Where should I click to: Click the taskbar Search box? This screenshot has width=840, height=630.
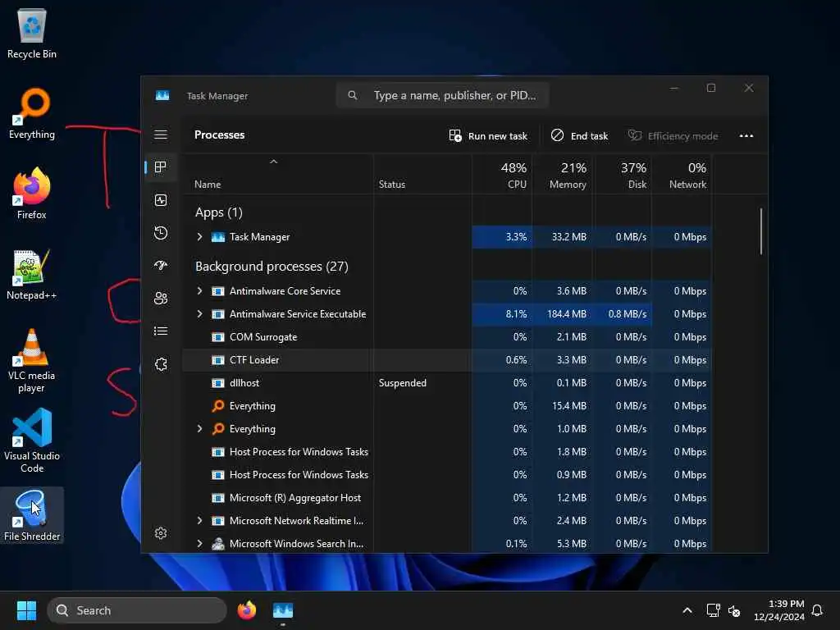pos(137,610)
